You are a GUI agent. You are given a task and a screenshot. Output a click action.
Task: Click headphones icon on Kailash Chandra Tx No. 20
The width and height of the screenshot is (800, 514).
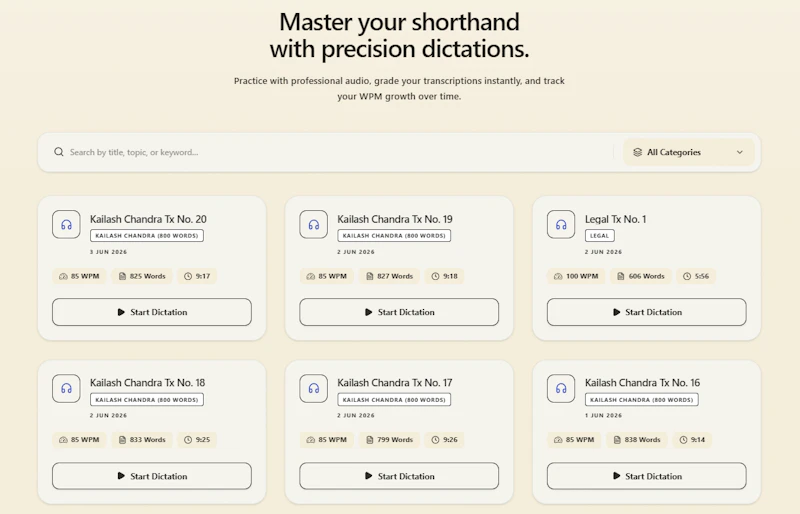tap(66, 225)
